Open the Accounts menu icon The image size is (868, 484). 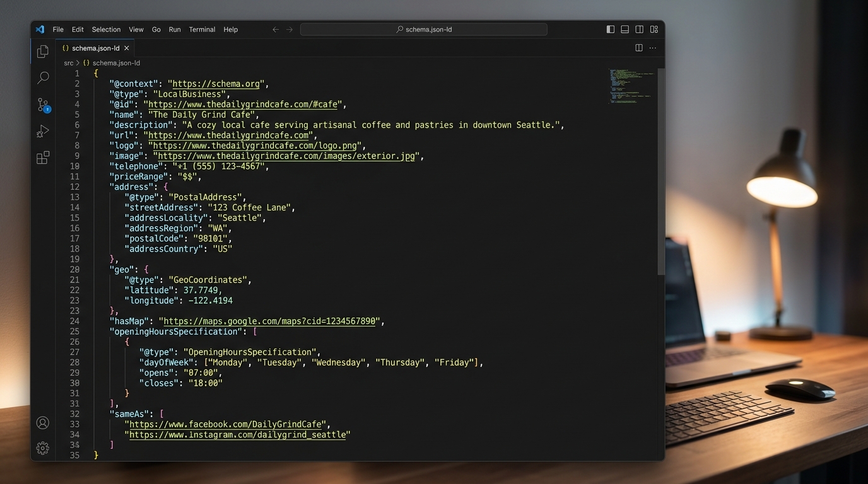43,422
